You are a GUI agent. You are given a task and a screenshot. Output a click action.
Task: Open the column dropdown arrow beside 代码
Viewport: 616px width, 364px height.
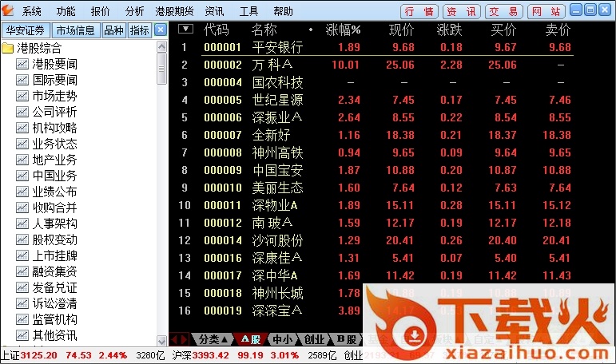pos(185,29)
